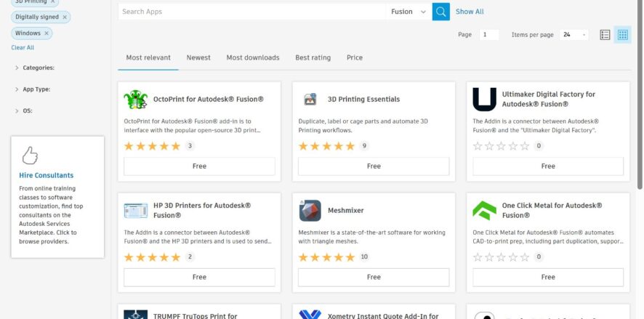Click the 3D Printing Essentials star rating
The width and height of the screenshot is (644, 319).
click(326, 146)
